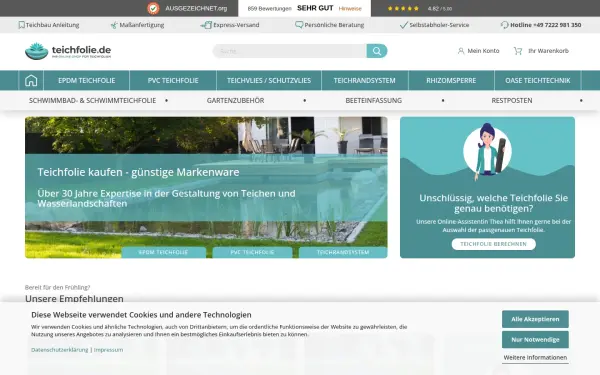
Task: Click Selbstabholer-Service link
Action: [439, 25]
